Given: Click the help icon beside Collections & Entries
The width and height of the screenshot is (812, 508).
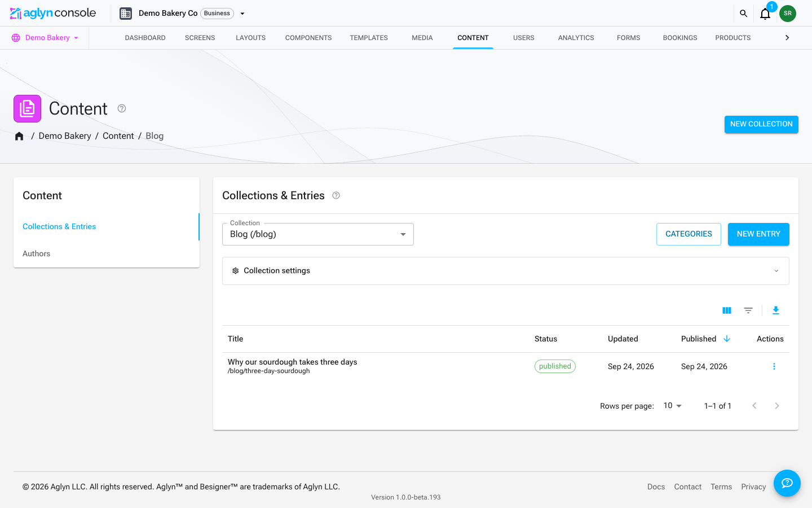Looking at the screenshot, I should click(x=336, y=195).
